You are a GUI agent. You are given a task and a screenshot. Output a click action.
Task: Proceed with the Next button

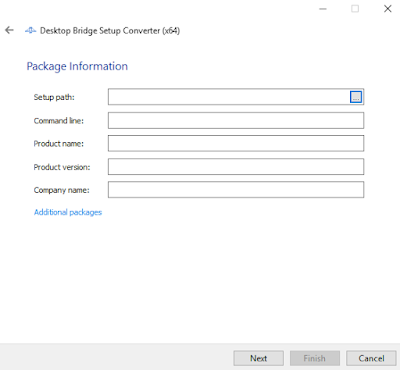(x=259, y=358)
